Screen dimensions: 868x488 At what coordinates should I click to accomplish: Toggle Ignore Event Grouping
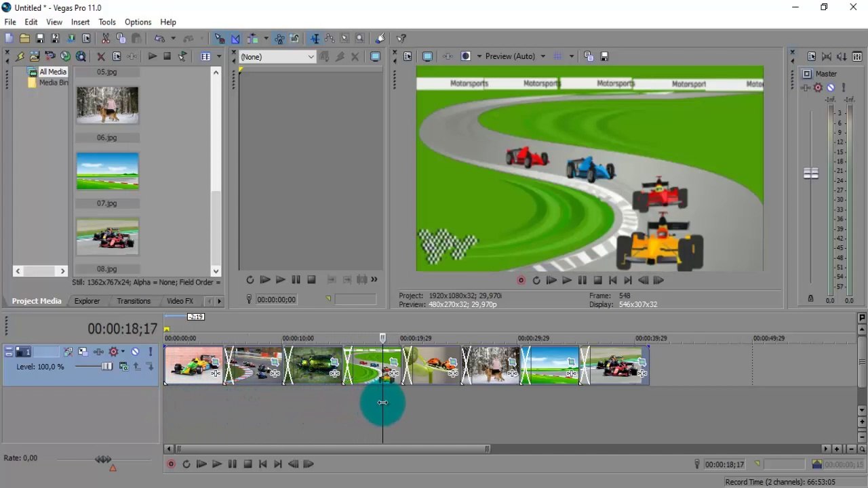coord(295,39)
